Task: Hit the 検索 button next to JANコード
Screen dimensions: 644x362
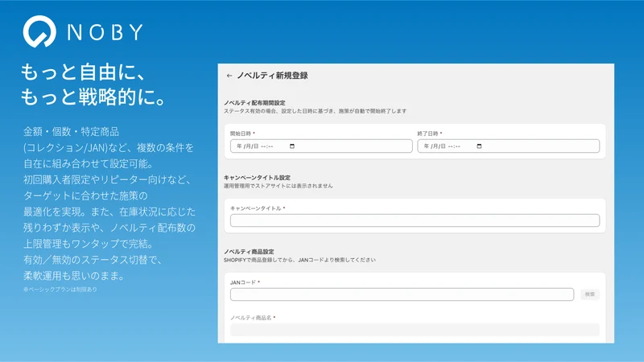Action: (x=590, y=294)
